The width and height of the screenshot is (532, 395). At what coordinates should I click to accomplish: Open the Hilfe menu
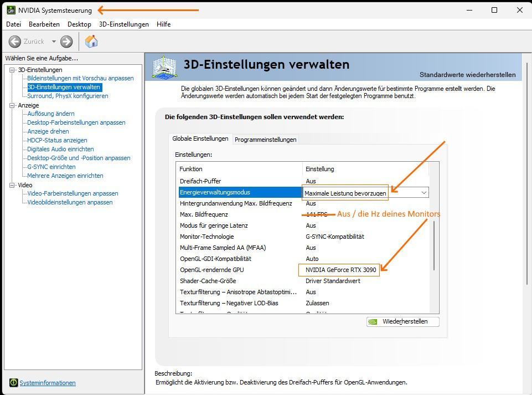(x=163, y=24)
